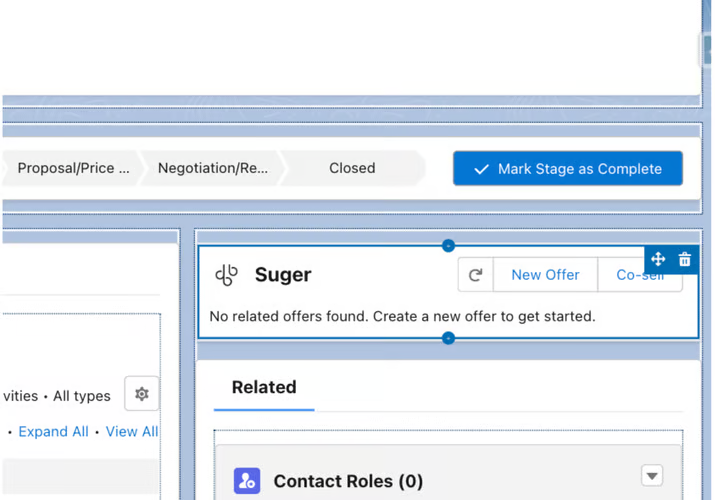Open the activities filter settings gear
Image resolution: width=715 pixels, height=500 pixels.
tap(142, 394)
